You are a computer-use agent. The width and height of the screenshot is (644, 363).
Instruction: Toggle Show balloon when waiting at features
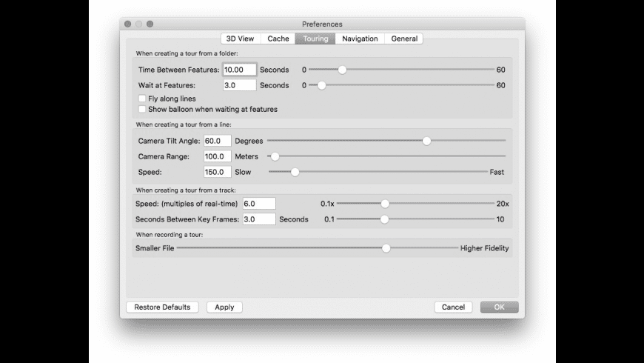point(142,109)
